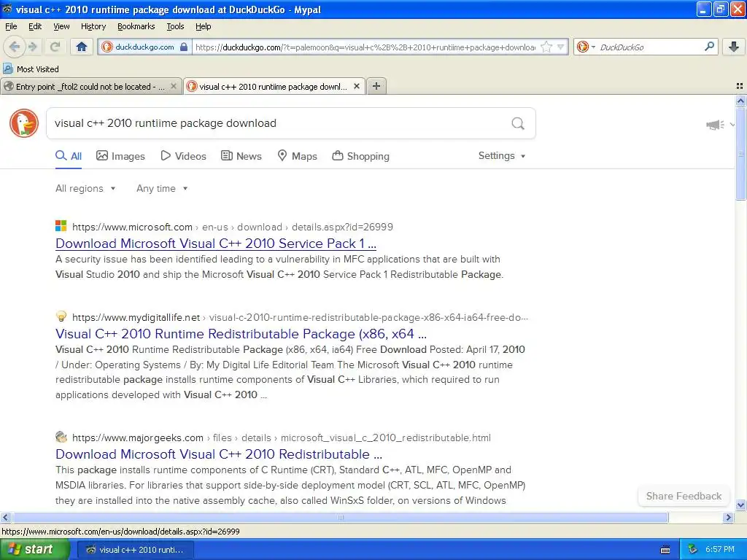The image size is (747, 560).
Task: Bookmark this page with the star
Action: click(x=546, y=47)
